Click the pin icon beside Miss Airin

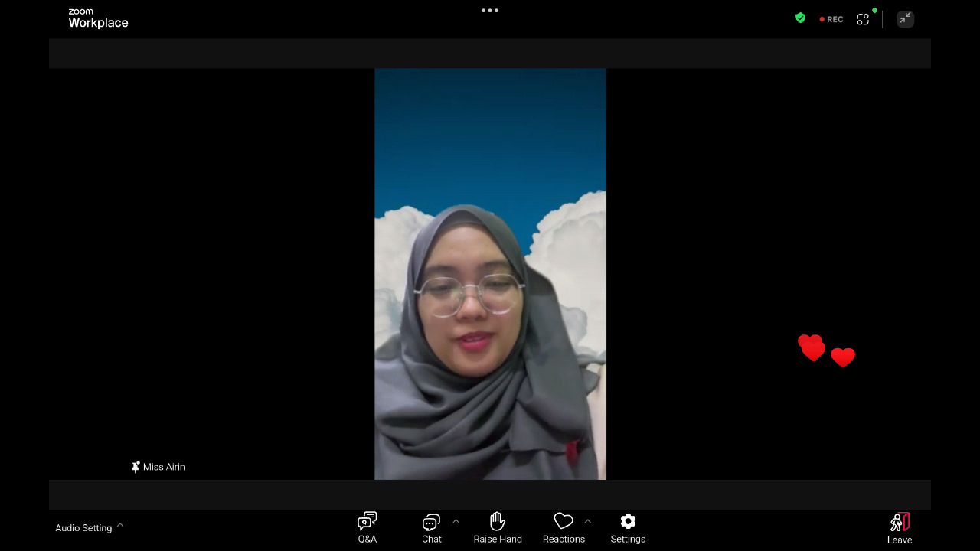click(136, 467)
